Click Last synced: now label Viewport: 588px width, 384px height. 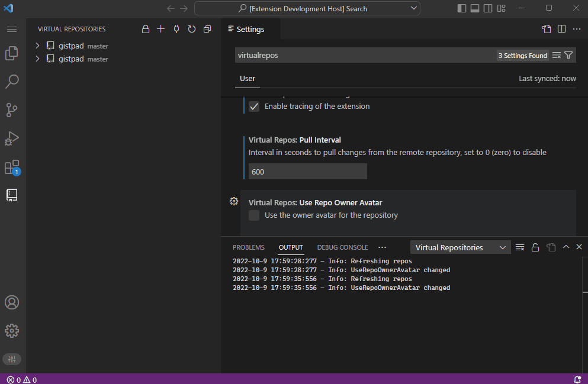coord(547,78)
